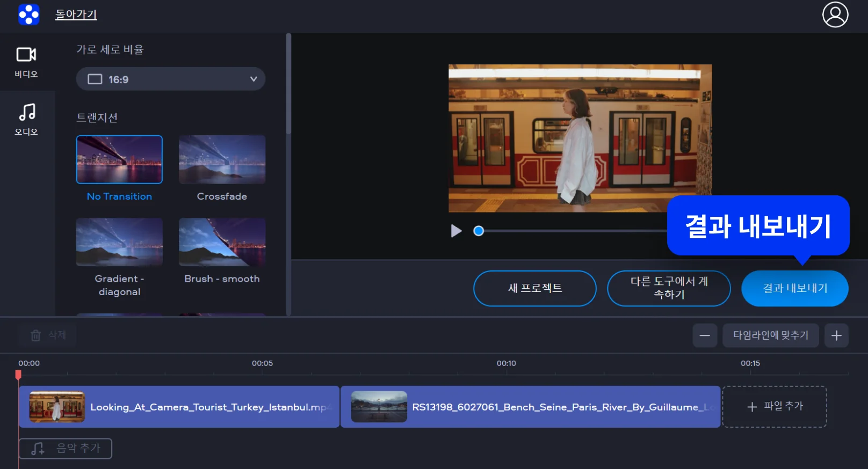The image size is (868, 469).
Task: Expand the 16:9 aspect ratio dropdown
Action: tap(170, 79)
